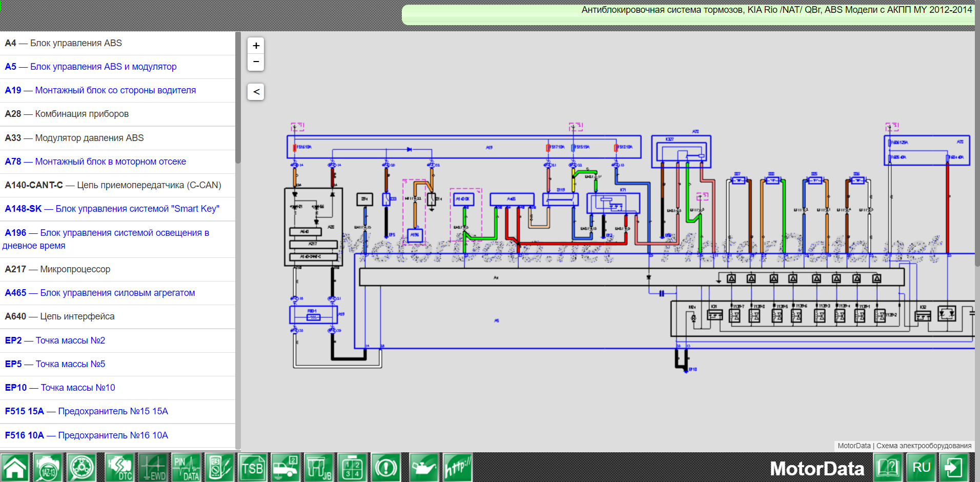980x482 pixels.
Task: Zoom out of the wiring diagram
Action: click(x=256, y=62)
